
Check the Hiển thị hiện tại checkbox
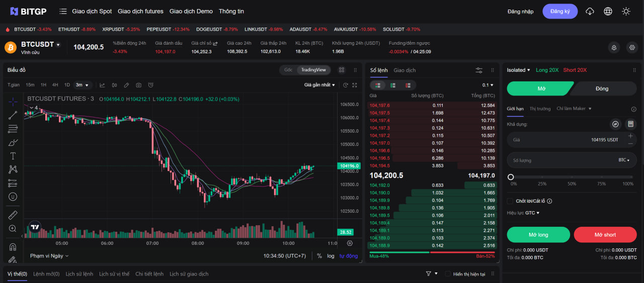448,274
